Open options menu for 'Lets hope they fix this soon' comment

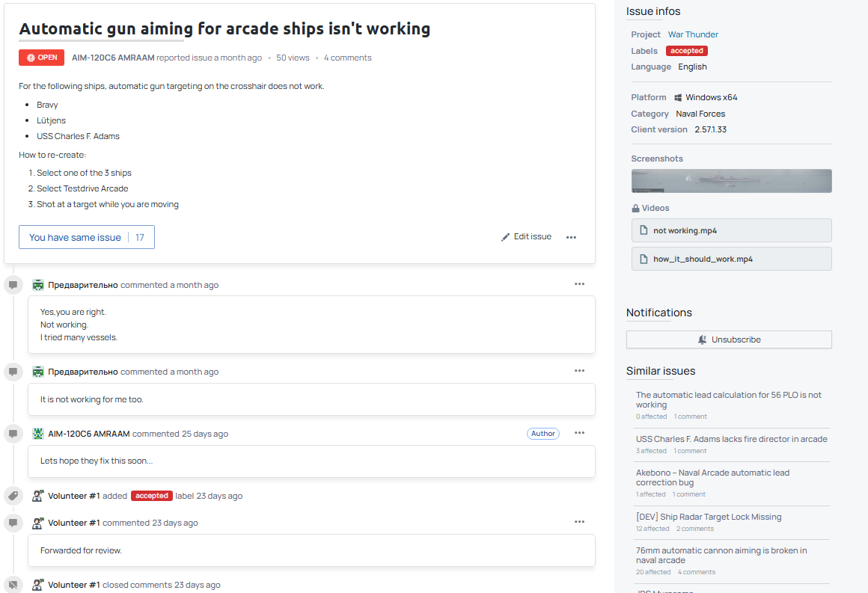tap(580, 433)
